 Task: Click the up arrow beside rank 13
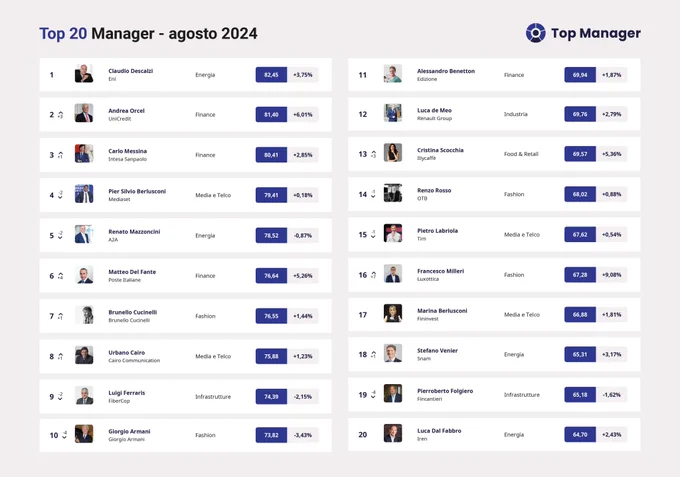click(373, 154)
